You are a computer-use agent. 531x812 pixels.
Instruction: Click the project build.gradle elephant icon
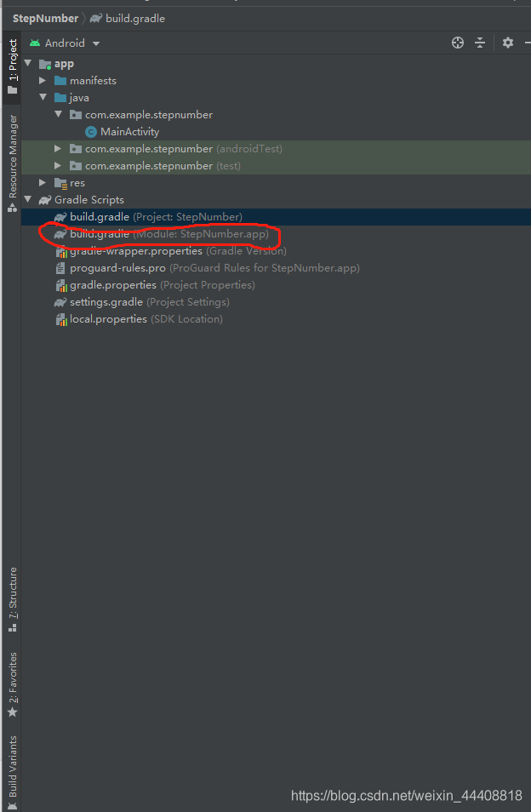tap(60, 217)
